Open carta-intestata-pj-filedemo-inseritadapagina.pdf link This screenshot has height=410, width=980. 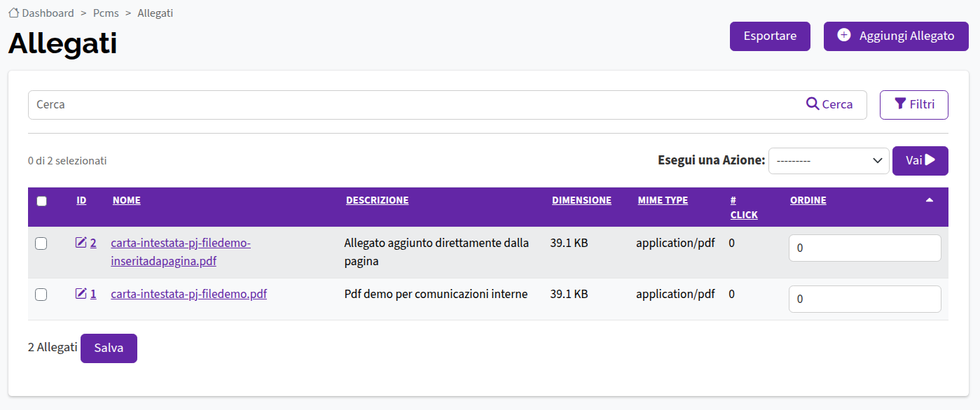tap(181, 252)
